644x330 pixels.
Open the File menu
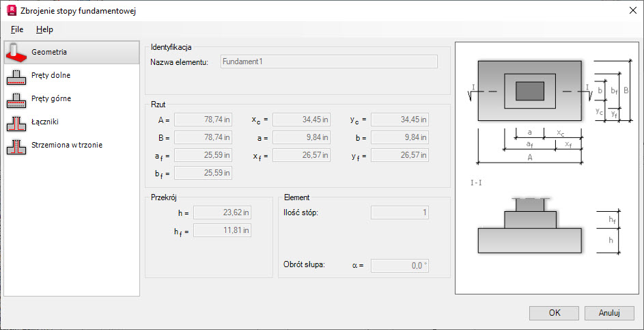coord(17,29)
